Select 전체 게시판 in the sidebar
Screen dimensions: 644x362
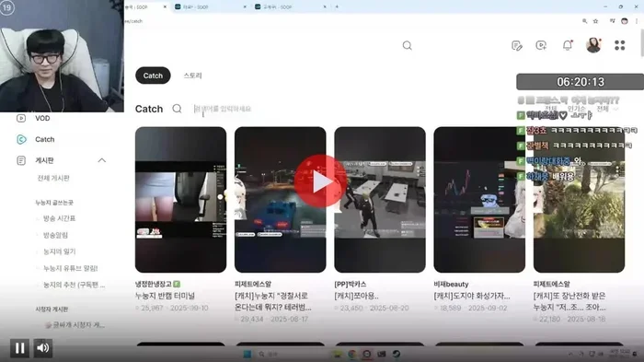click(x=53, y=178)
